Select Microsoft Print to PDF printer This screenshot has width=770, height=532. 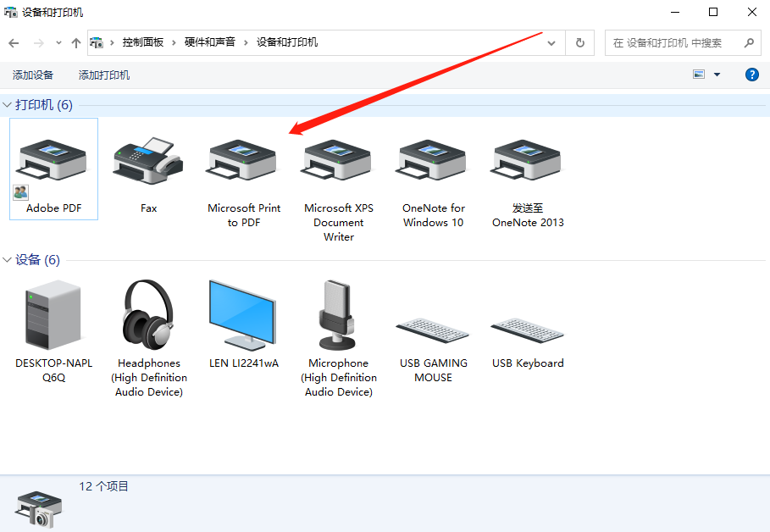point(243,161)
